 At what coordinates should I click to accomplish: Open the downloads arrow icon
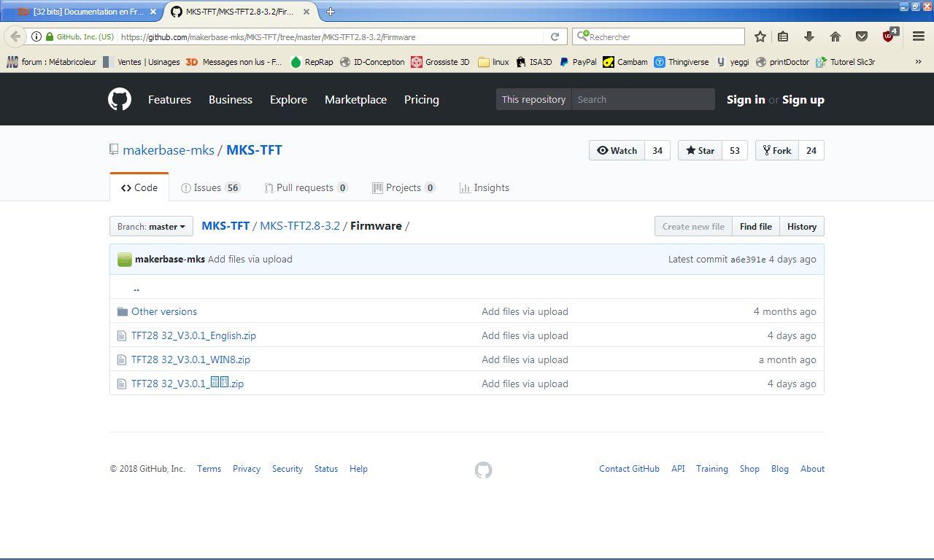tap(809, 36)
